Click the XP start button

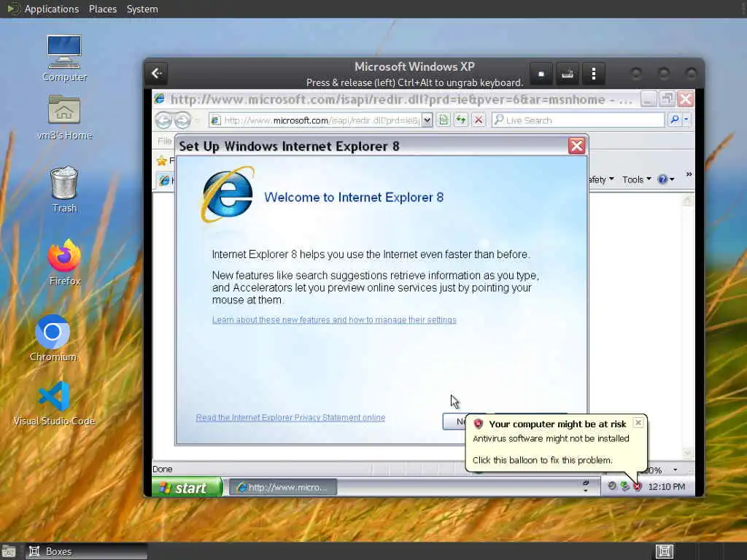(x=187, y=488)
